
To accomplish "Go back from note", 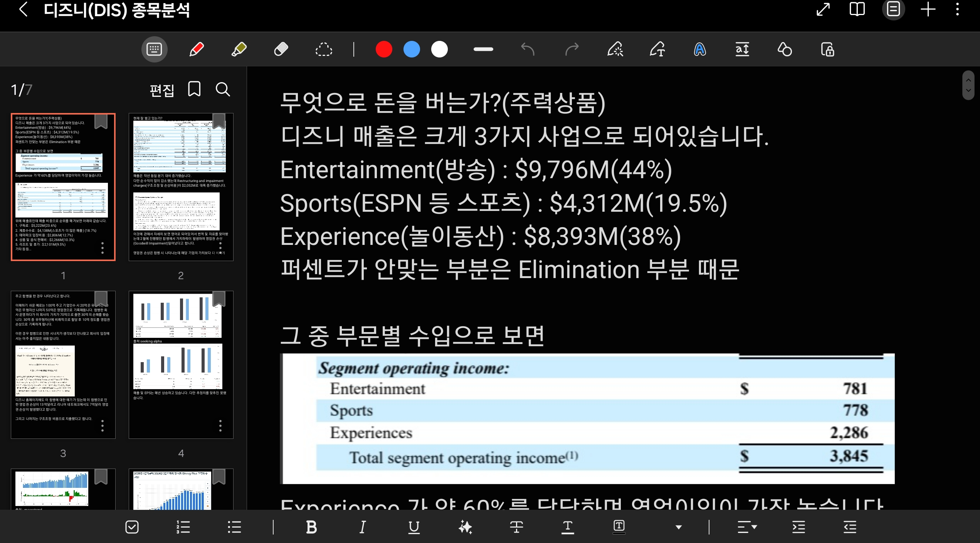I will pyautogui.click(x=23, y=9).
